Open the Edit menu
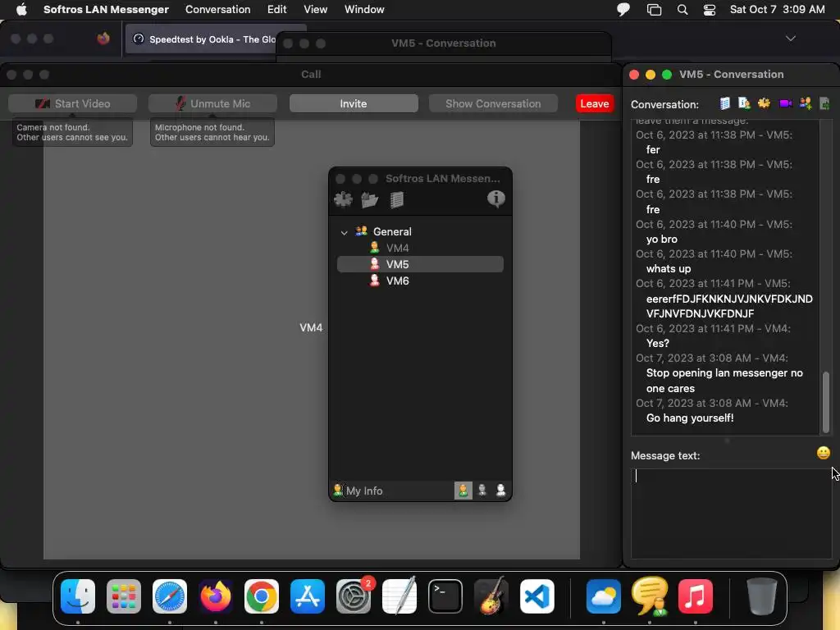This screenshot has width=840, height=630. [277, 9]
